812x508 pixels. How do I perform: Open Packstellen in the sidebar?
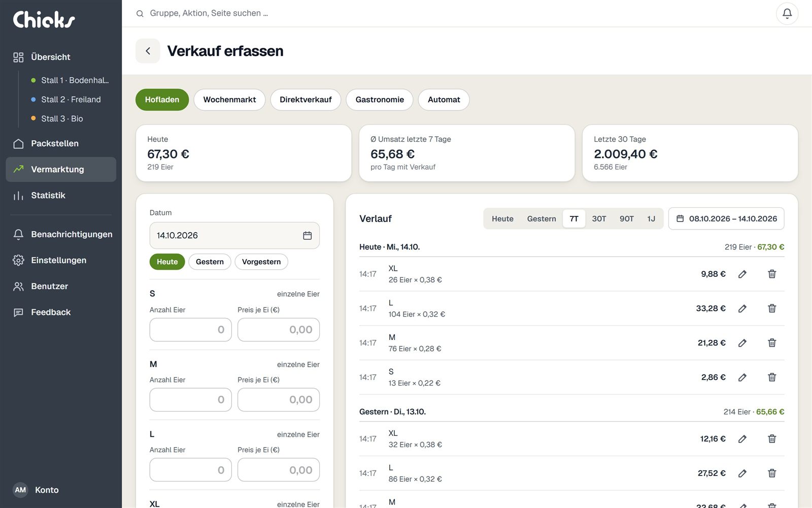tap(61, 143)
